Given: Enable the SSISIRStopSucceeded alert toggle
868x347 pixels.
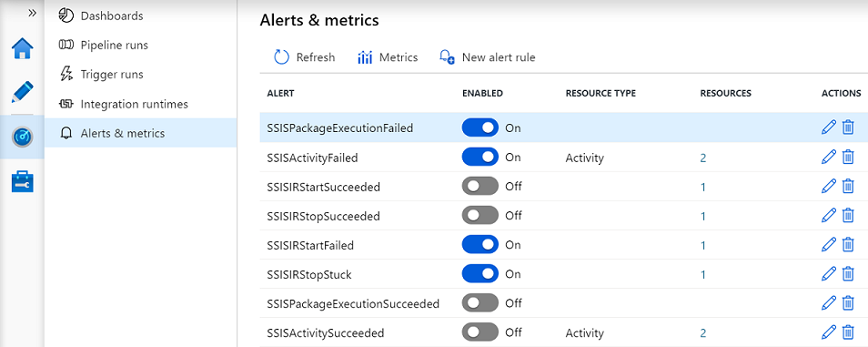Looking at the screenshot, I should tap(479, 216).
